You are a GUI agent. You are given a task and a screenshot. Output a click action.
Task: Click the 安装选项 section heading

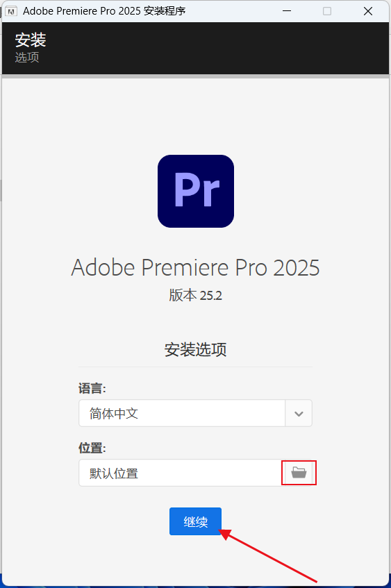[x=196, y=349]
